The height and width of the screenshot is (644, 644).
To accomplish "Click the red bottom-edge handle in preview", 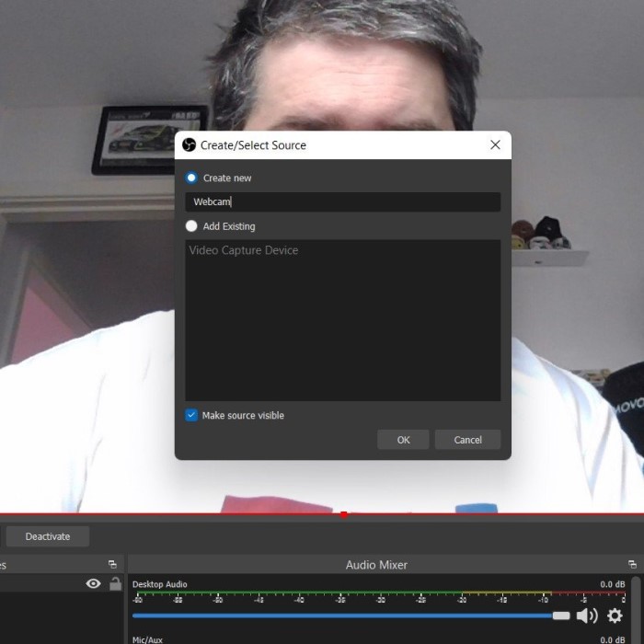I will [x=344, y=514].
